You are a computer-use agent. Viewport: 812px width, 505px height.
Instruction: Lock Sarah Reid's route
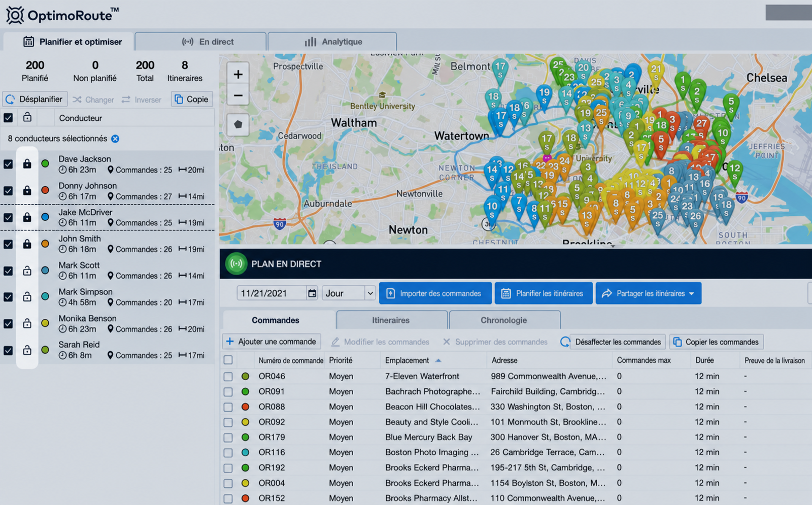(27, 350)
